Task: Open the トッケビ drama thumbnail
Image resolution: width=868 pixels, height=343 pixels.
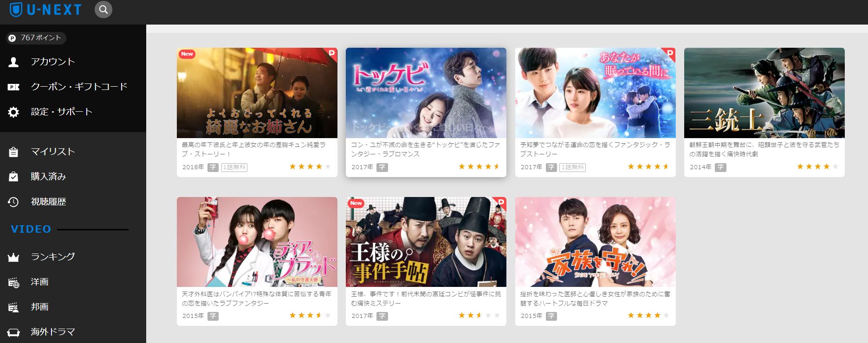Action: pyautogui.click(x=426, y=93)
